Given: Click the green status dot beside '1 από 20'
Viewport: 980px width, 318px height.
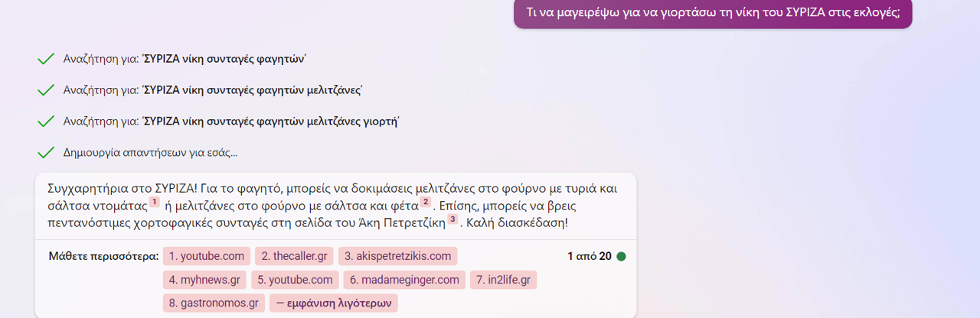Looking at the screenshot, I should 621,256.
